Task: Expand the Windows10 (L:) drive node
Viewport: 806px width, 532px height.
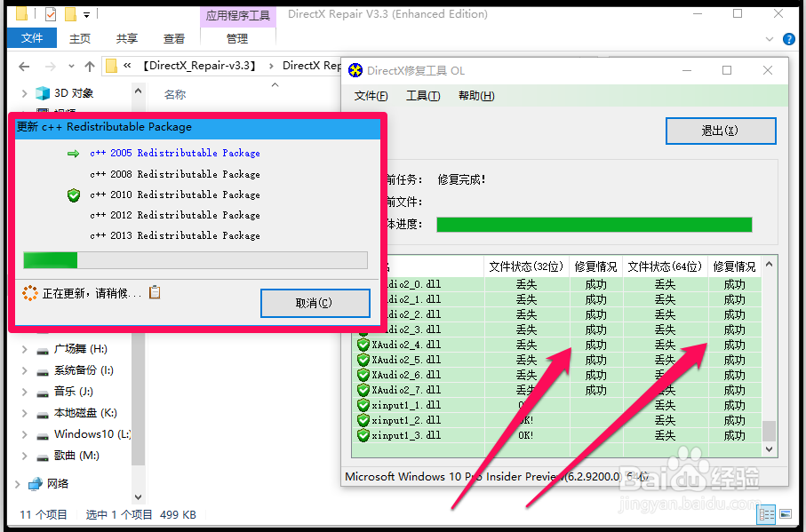Action: (24, 434)
